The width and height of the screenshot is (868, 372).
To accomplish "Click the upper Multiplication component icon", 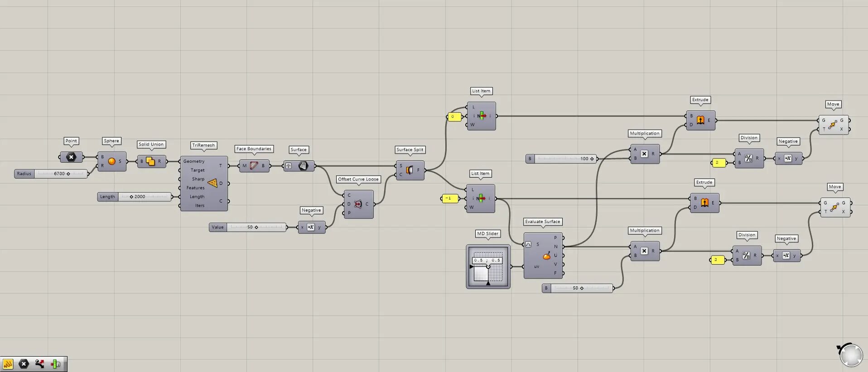I will [644, 154].
